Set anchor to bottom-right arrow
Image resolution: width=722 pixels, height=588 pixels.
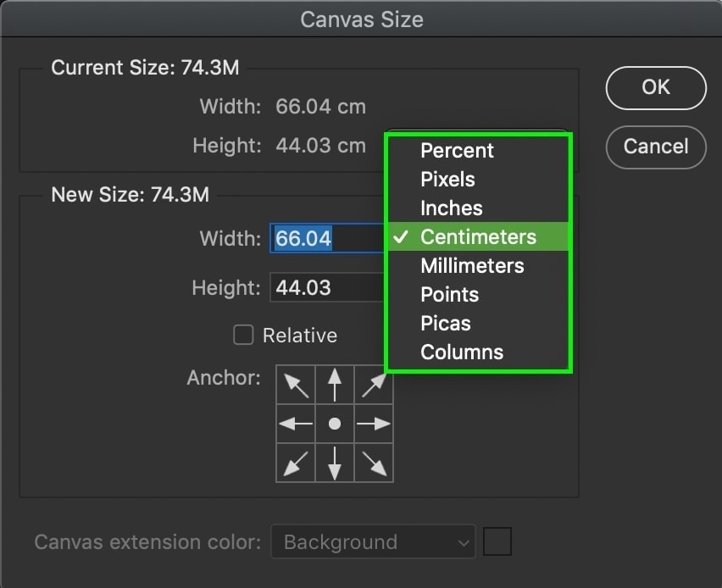click(374, 463)
